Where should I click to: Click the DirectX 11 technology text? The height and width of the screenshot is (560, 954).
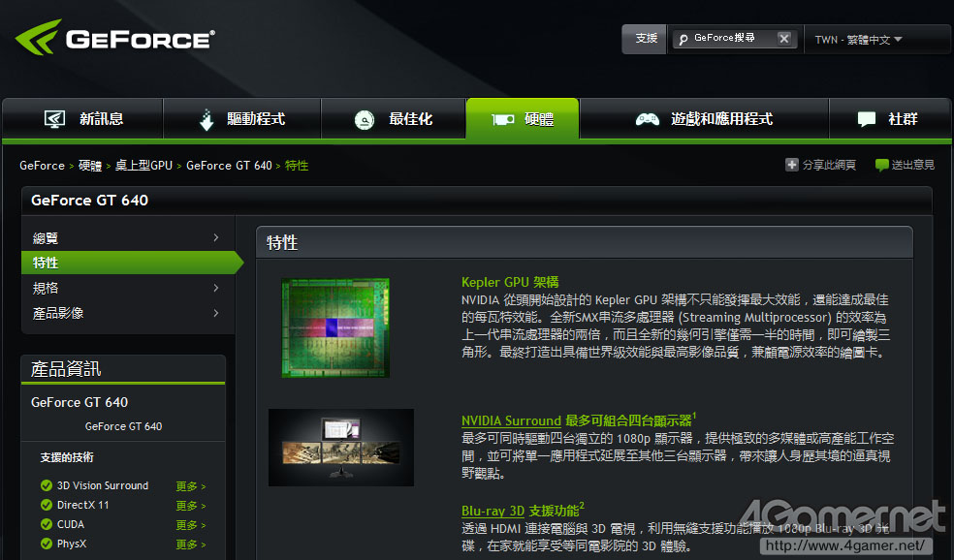(x=82, y=506)
